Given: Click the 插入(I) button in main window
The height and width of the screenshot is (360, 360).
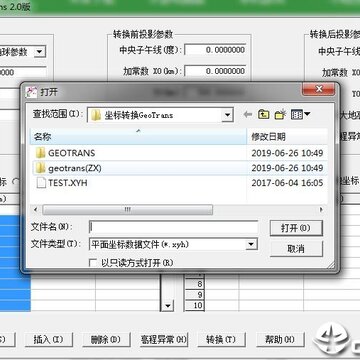Looking at the screenshot, I should 48,340.
